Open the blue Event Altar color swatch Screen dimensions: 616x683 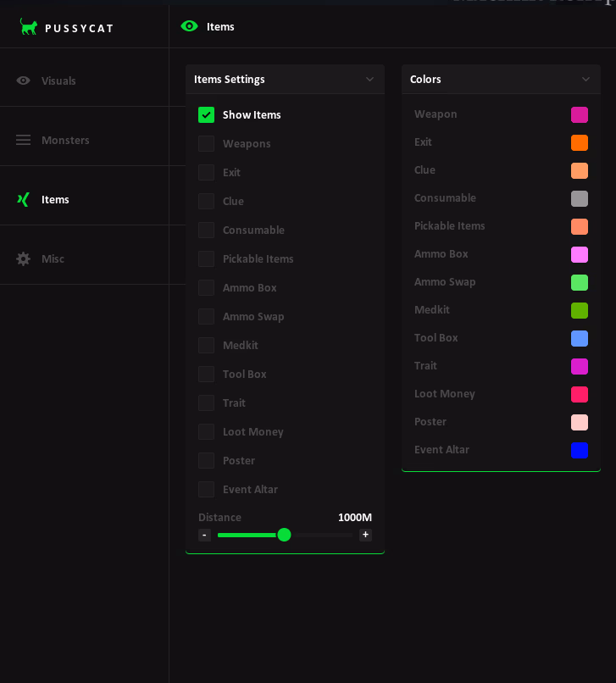(580, 451)
